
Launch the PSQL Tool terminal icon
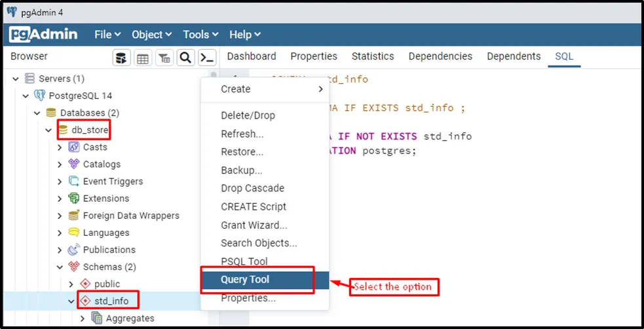tap(207, 58)
